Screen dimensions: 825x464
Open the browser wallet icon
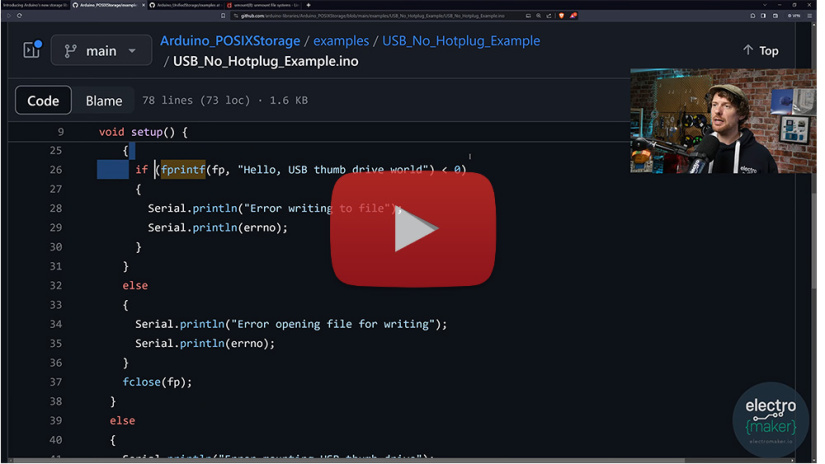tap(776, 16)
